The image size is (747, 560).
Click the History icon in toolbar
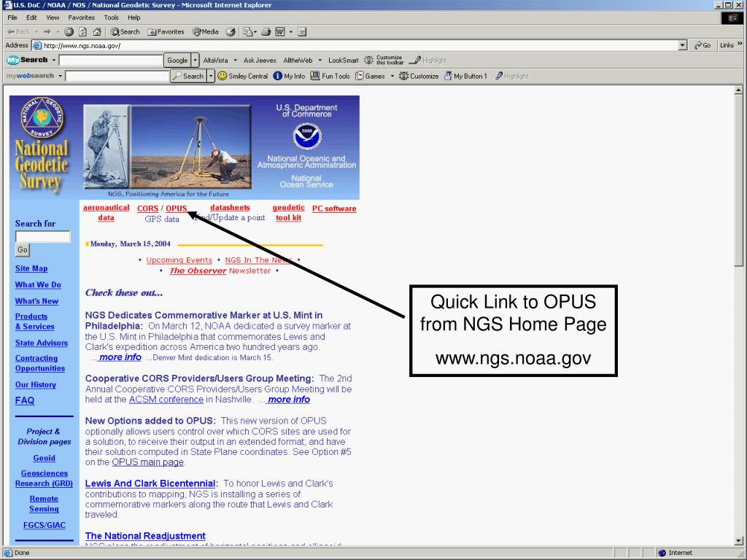(231, 32)
